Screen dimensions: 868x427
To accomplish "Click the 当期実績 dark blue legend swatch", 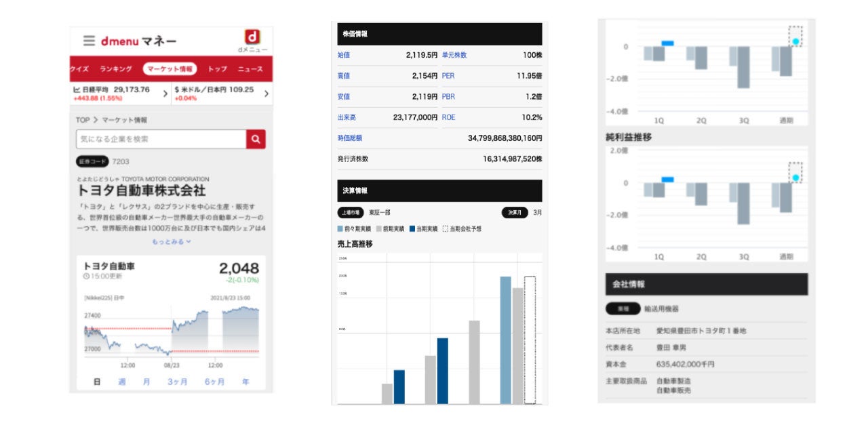I will [x=412, y=229].
